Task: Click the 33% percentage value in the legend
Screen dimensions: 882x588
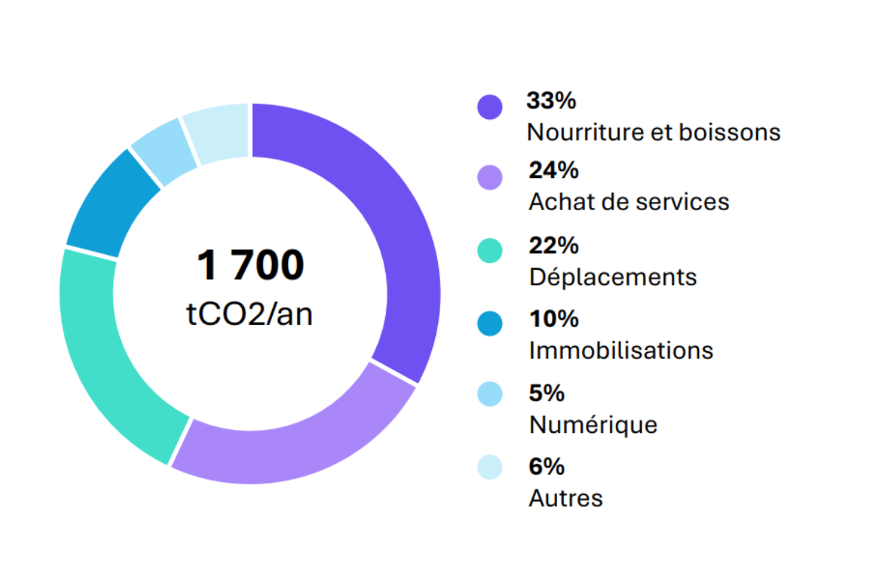Action: (546, 101)
